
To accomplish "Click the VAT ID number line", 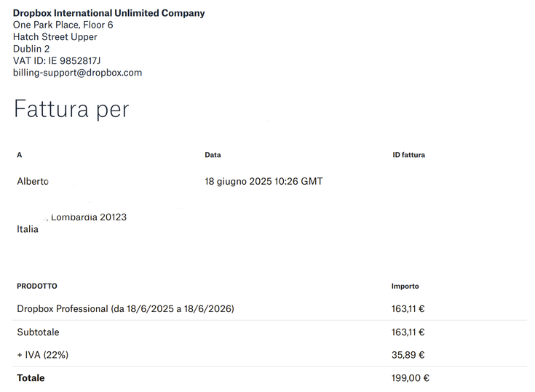I will (57, 60).
